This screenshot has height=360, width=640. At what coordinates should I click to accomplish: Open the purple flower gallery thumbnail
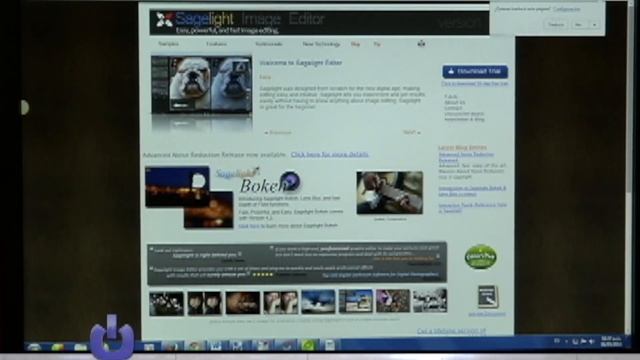click(393, 301)
